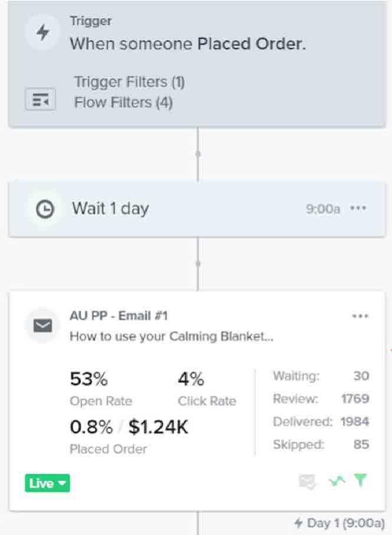The image size is (392, 535).
Task: Click the grey smart sending envelope icon
Action: (307, 481)
